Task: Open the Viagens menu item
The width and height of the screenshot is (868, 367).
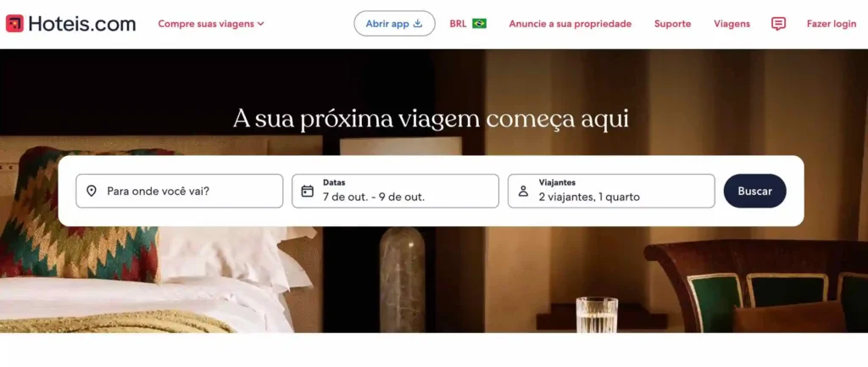Action: pyautogui.click(x=732, y=24)
